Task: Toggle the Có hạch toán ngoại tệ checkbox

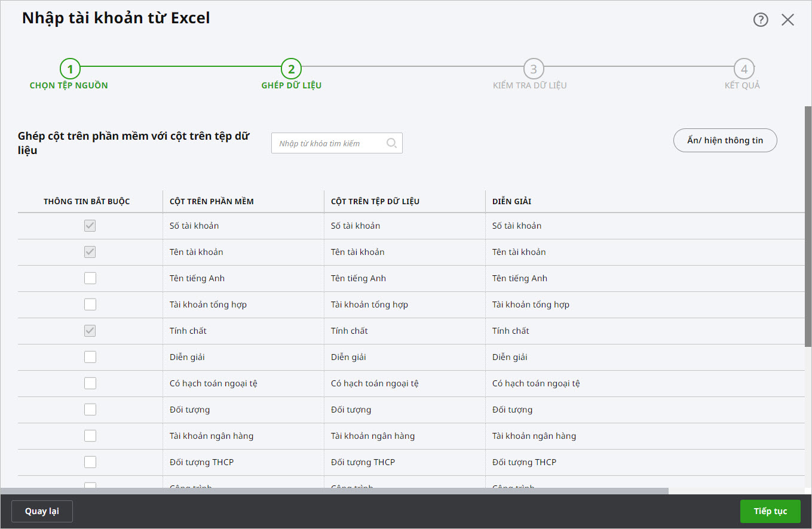Action: point(90,383)
